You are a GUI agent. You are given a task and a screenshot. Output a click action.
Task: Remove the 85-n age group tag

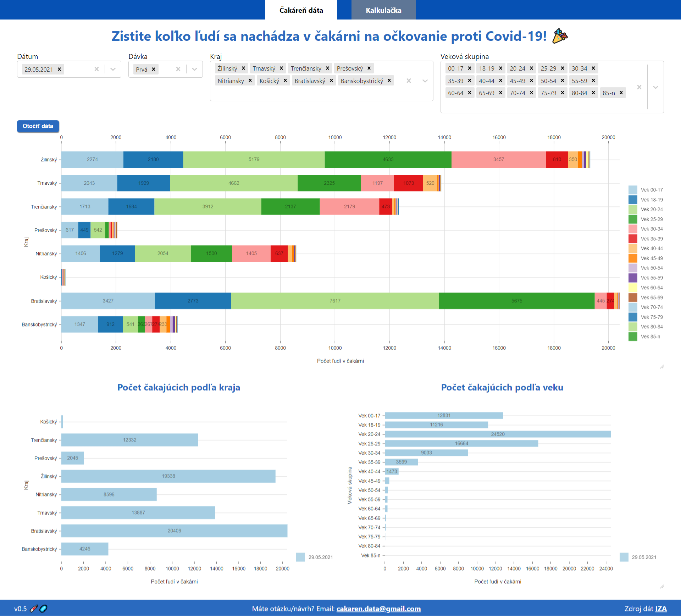click(x=621, y=93)
